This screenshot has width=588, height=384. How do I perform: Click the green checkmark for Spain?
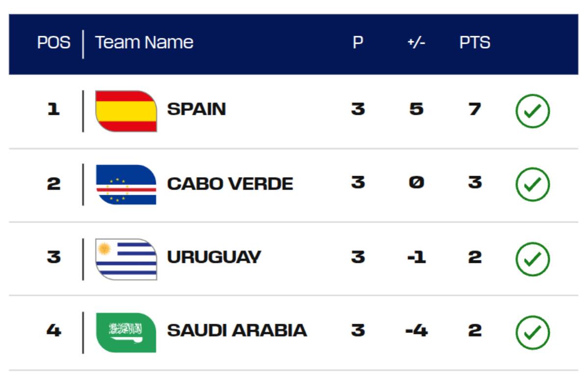click(x=533, y=111)
